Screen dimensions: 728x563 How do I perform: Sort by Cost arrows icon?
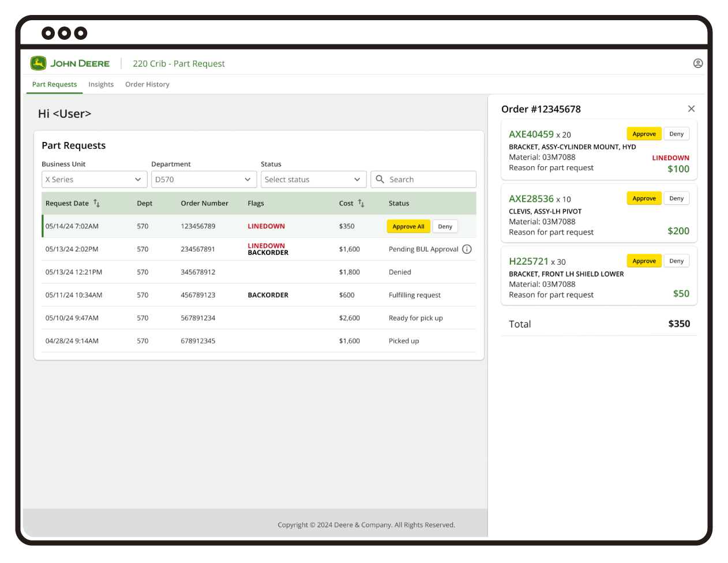pos(361,203)
